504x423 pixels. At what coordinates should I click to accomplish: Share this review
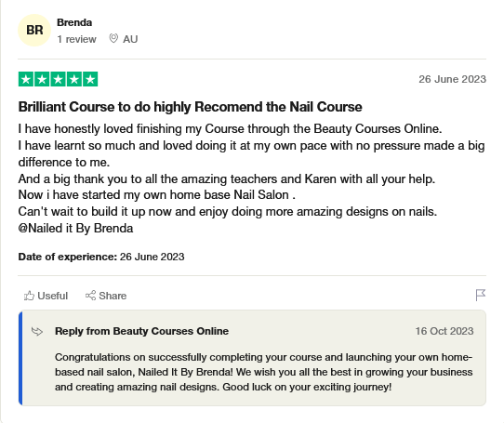106,296
